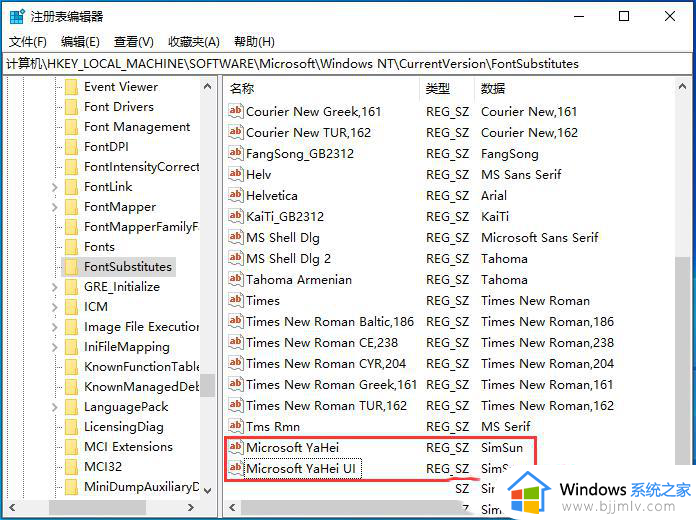This screenshot has width=696, height=520.
Task: Click values pane horizontal scroll left arrow
Action: (232, 507)
